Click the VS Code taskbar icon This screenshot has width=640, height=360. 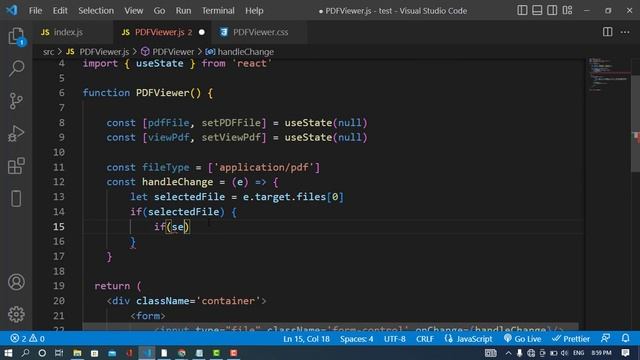147,353
